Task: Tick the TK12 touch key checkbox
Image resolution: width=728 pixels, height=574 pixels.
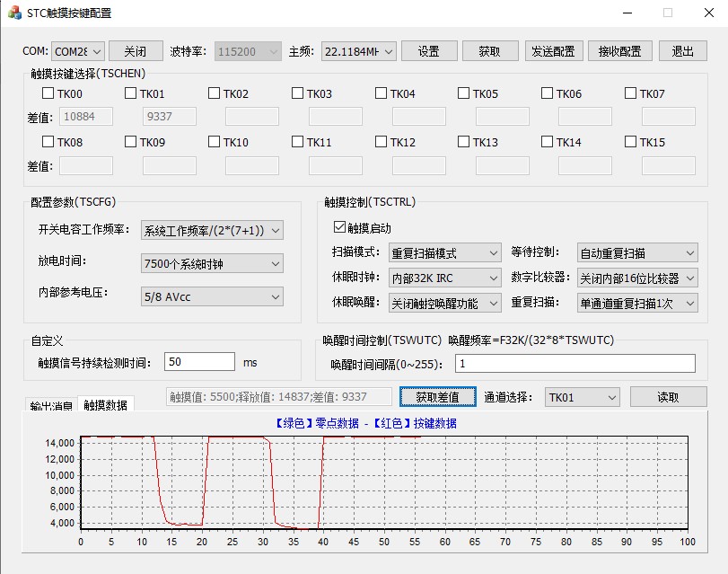Action: pyautogui.click(x=382, y=142)
